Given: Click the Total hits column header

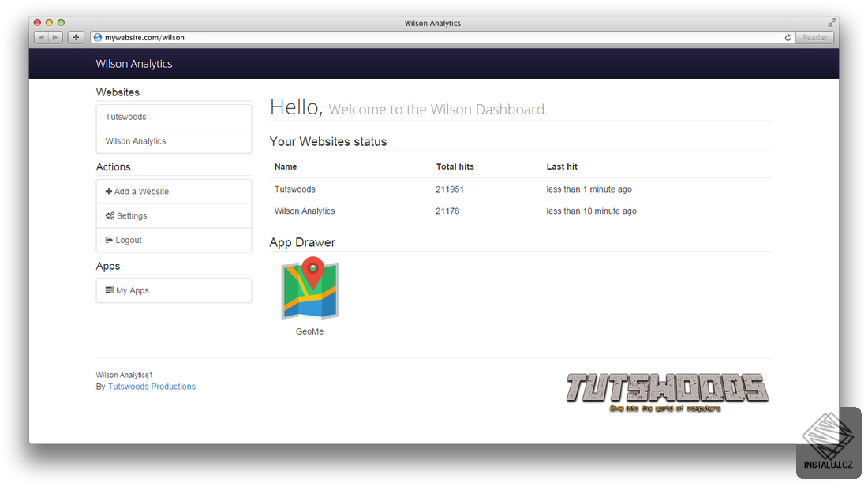Looking at the screenshot, I should click(x=455, y=166).
